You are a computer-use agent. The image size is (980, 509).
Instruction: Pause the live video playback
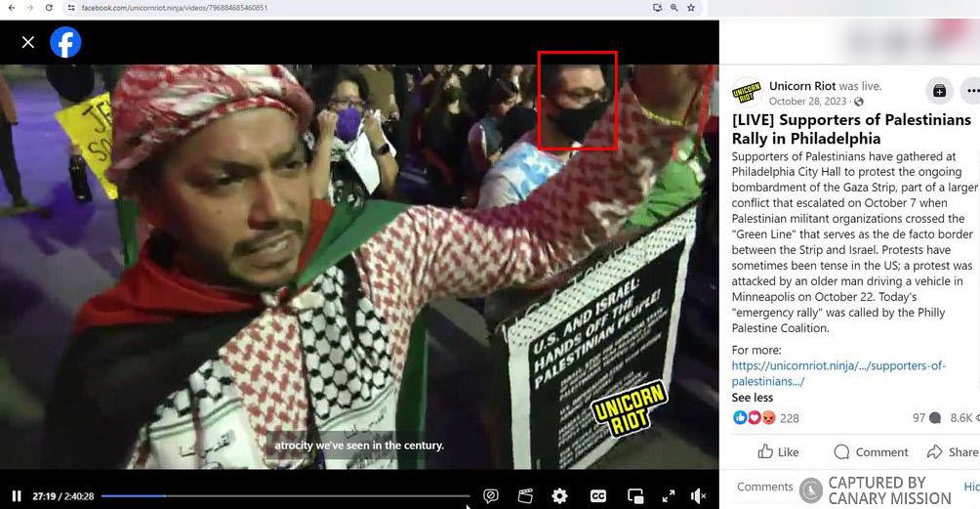[x=17, y=496]
